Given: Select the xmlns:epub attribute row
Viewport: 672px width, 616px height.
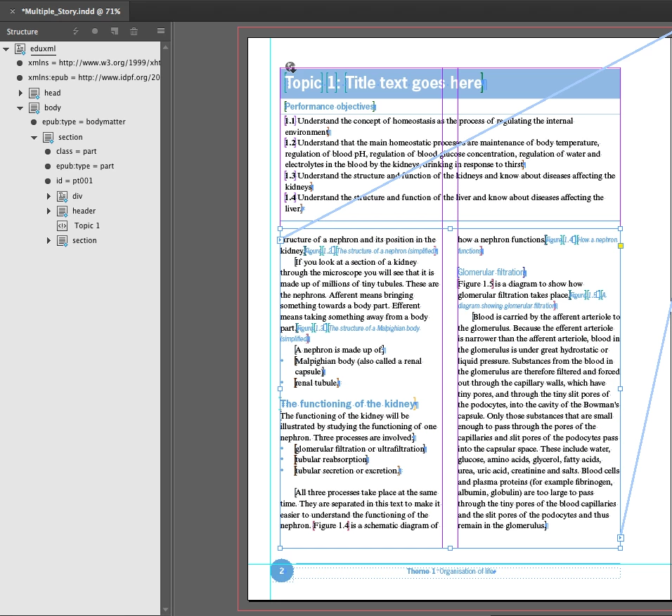Looking at the screenshot, I should (94, 77).
